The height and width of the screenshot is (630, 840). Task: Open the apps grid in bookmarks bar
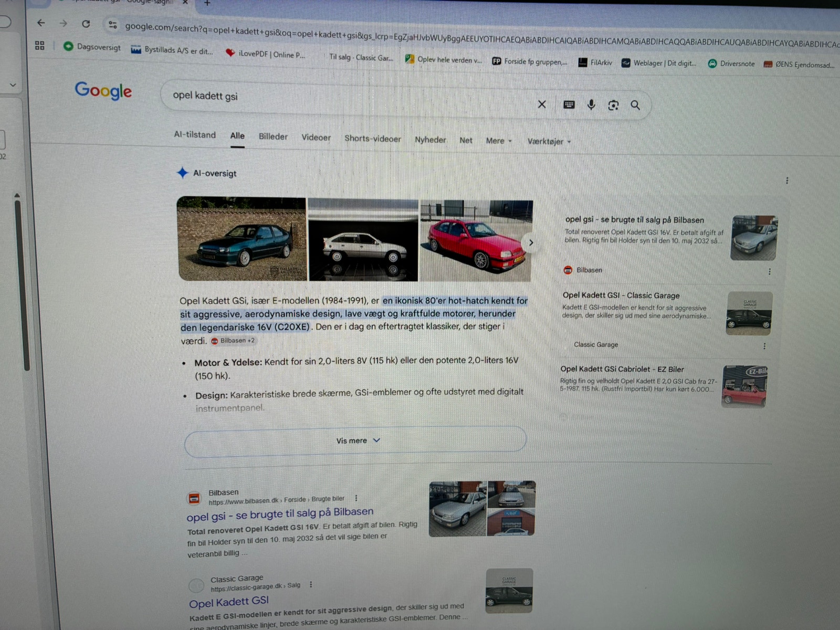coord(40,46)
